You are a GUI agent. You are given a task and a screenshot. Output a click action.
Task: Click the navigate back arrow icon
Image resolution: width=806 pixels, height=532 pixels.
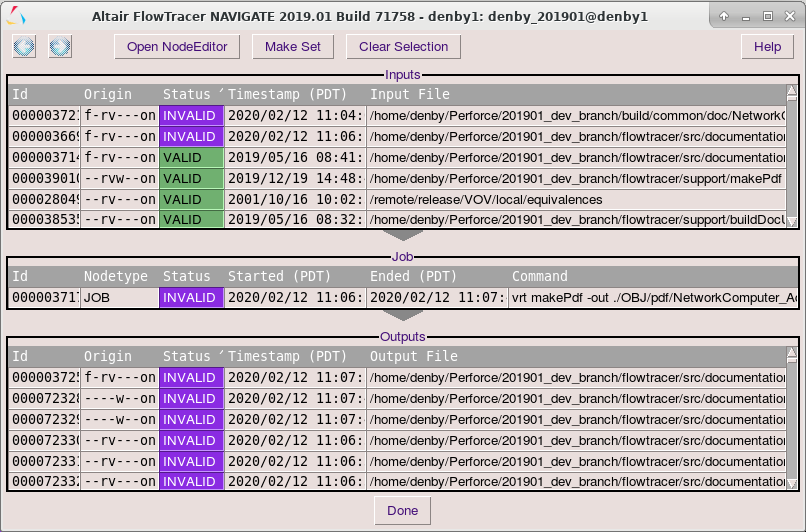click(25, 47)
